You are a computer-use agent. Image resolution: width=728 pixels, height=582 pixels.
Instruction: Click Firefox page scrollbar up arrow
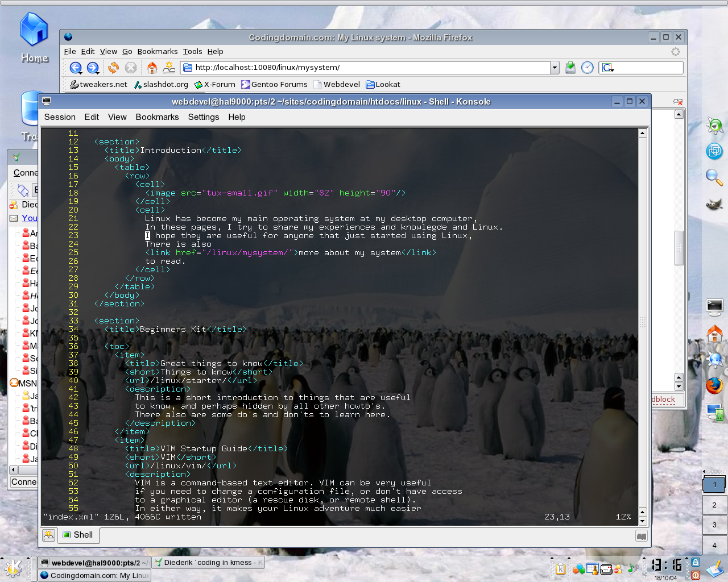(679, 114)
